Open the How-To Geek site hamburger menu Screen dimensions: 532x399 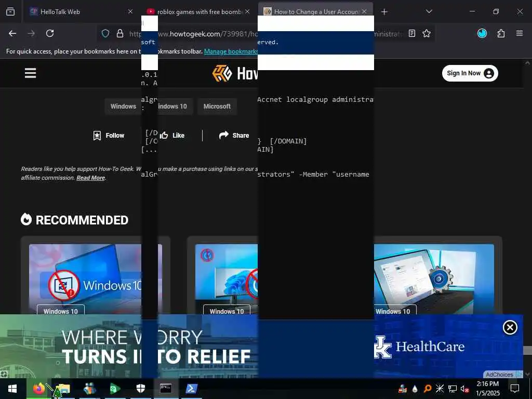pos(30,73)
